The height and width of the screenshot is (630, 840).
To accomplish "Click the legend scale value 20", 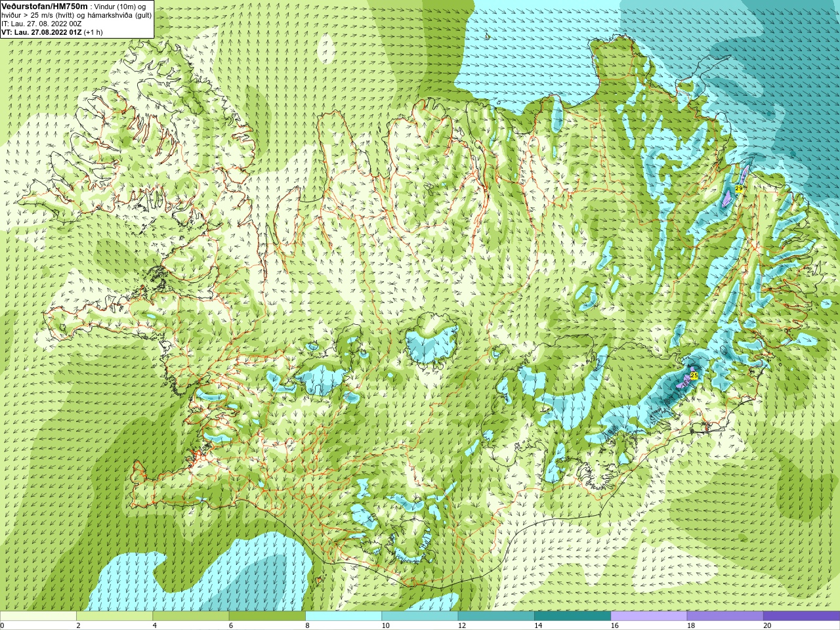I will pyautogui.click(x=767, y=625).
